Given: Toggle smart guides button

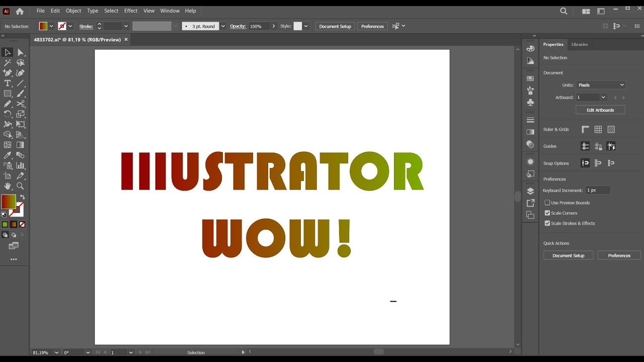Looking at the screenshot, I should click(x=611, y=146).
